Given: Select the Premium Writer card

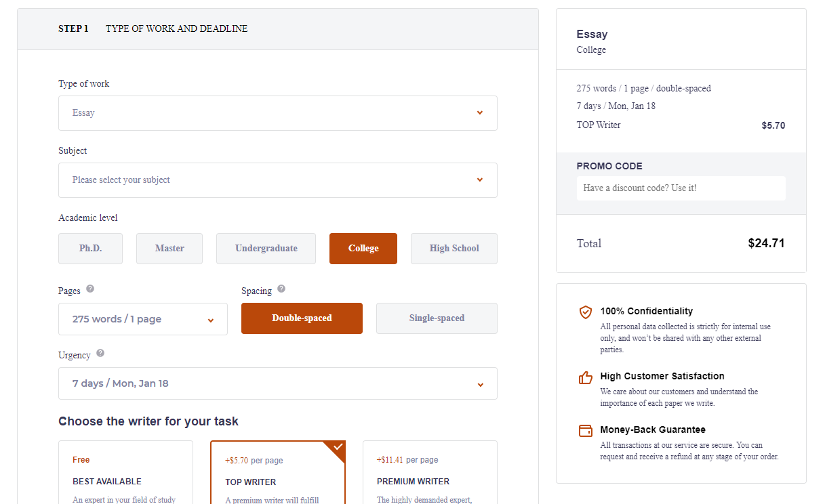Looking at the screenshot, I should (430, 472).
